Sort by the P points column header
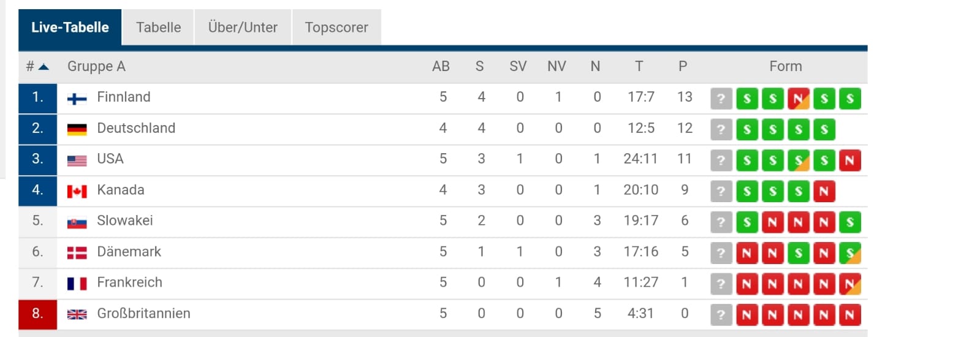The image size is (980, 337). click(683, 66)
